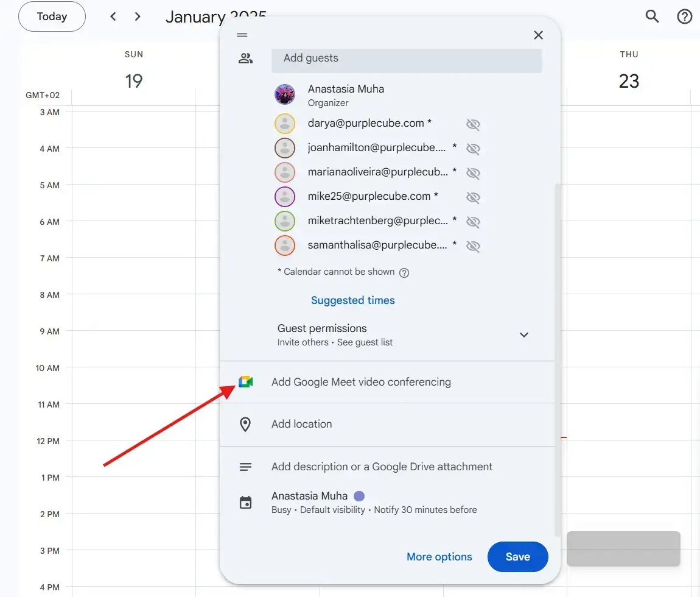Click the search magnifier icon

coord(652,16)
